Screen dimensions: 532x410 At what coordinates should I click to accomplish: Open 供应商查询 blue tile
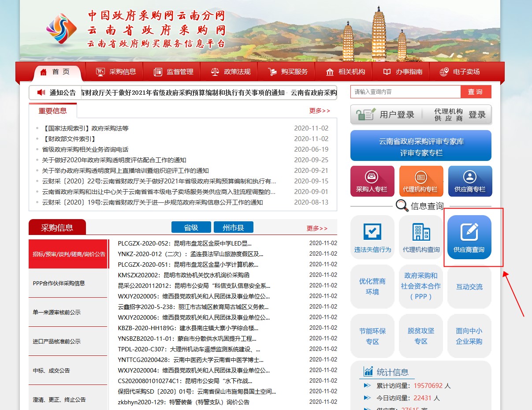pyautogui.click(x=469, y=237)
